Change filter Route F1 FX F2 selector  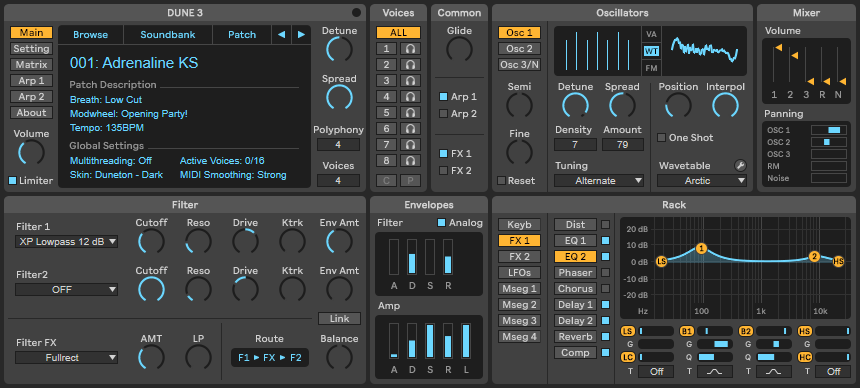(269, 357)
